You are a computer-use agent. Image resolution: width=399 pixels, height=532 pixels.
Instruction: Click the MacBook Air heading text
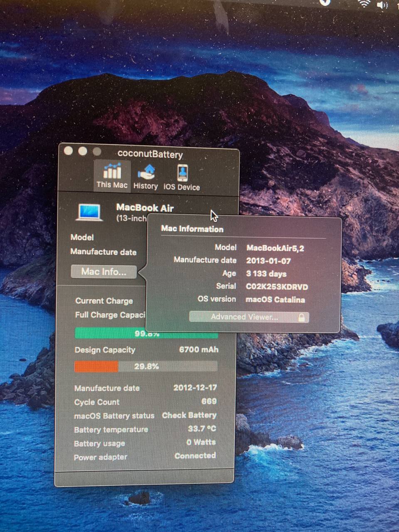point(145,207)
